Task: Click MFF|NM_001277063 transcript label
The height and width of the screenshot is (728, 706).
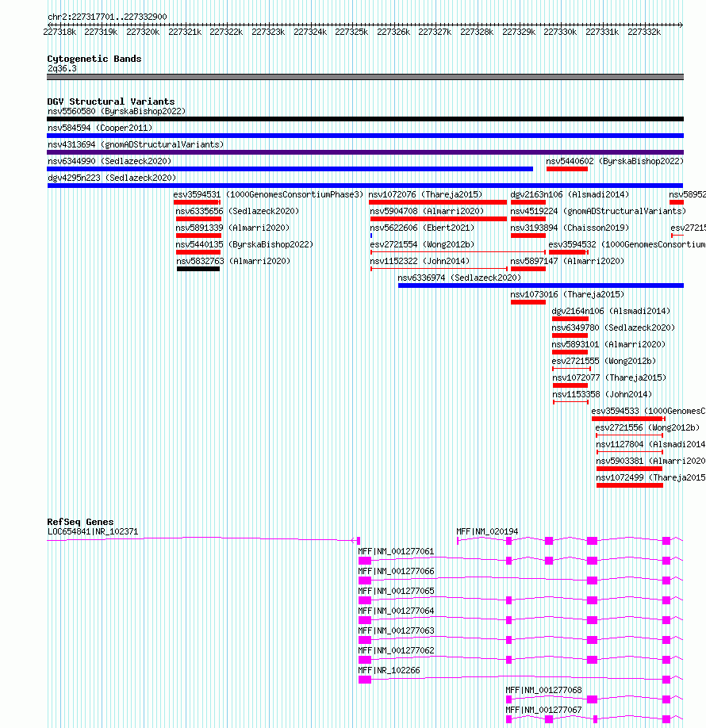Action: pyautogui.click(x=396, y=631)
